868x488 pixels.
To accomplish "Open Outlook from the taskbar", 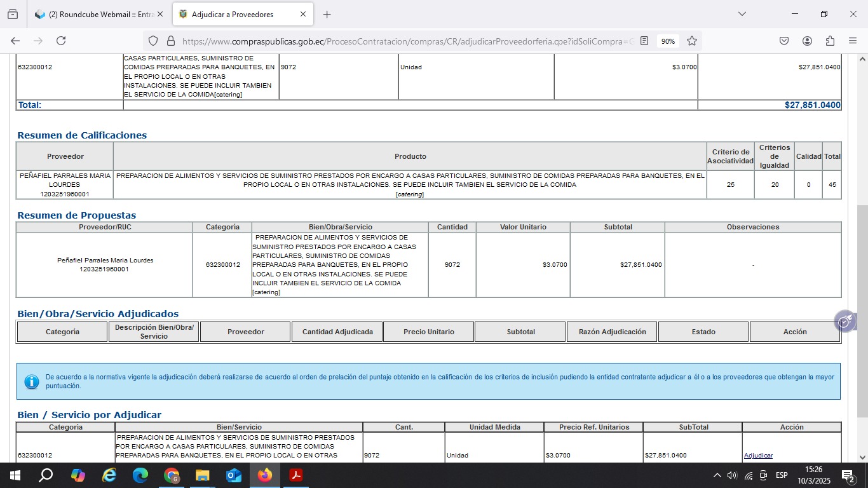I will tap(234, 475).
